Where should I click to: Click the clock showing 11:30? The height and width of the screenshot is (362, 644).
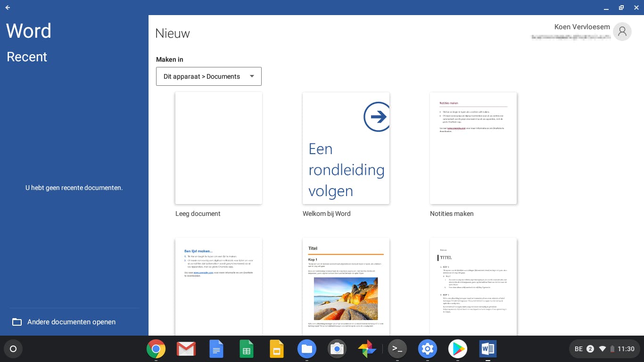click(626, 349)
